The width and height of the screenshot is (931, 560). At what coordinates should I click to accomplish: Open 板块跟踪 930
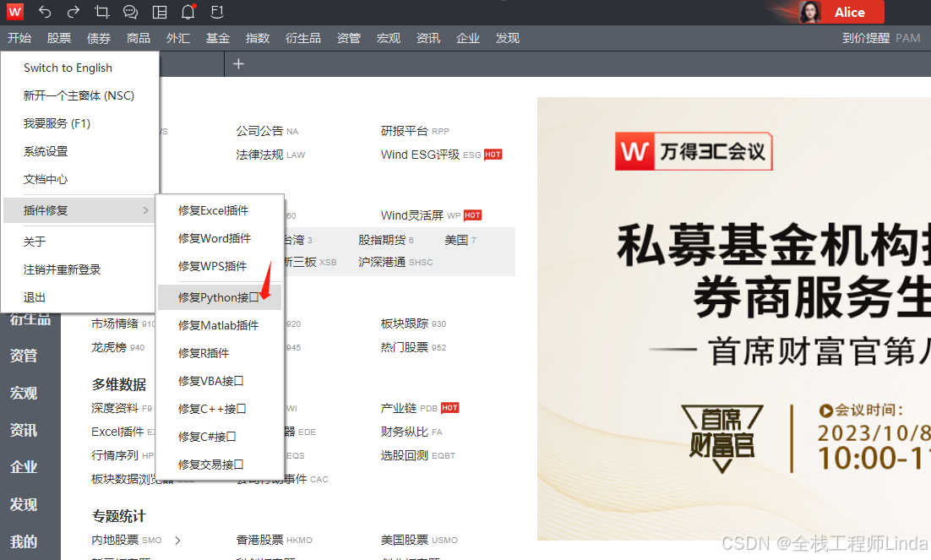point(413,323)
